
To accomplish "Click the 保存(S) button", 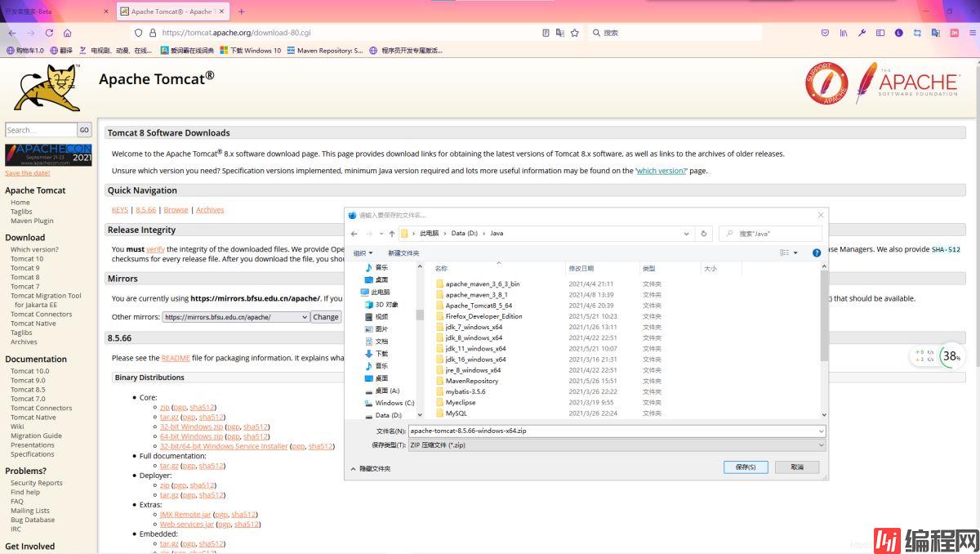I will (x=745, y=467).
